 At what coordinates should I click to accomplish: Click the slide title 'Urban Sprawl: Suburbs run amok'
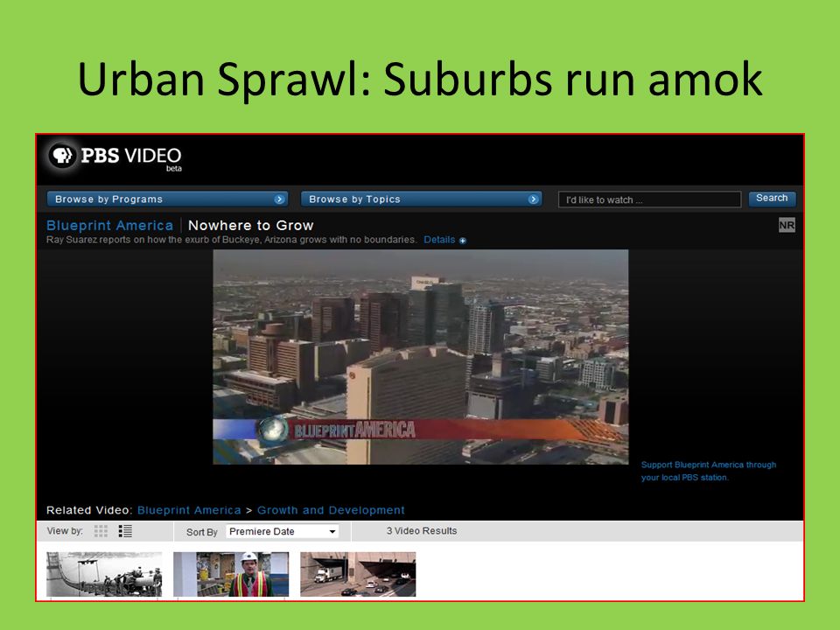(x=420, y=79)
